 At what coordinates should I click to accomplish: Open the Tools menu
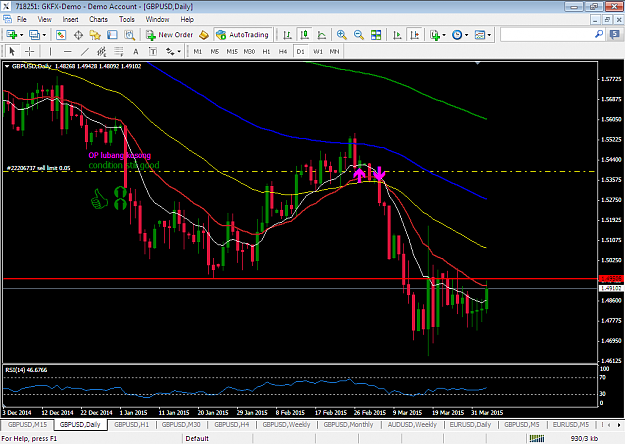[127, 19]
